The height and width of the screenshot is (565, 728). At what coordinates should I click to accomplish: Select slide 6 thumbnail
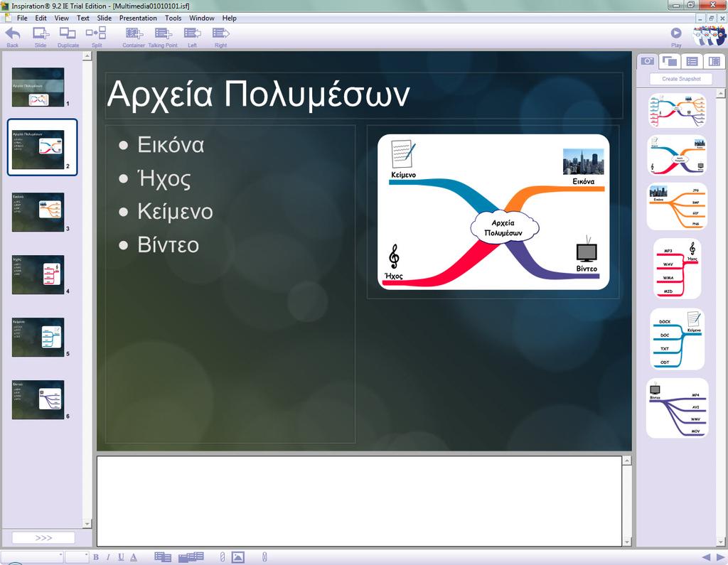38,400
